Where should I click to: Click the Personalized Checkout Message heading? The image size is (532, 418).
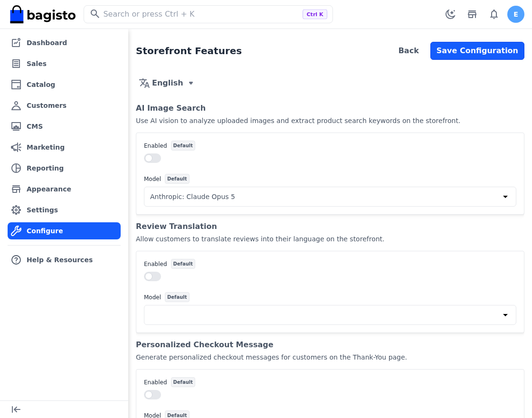(x=205, y=345)
